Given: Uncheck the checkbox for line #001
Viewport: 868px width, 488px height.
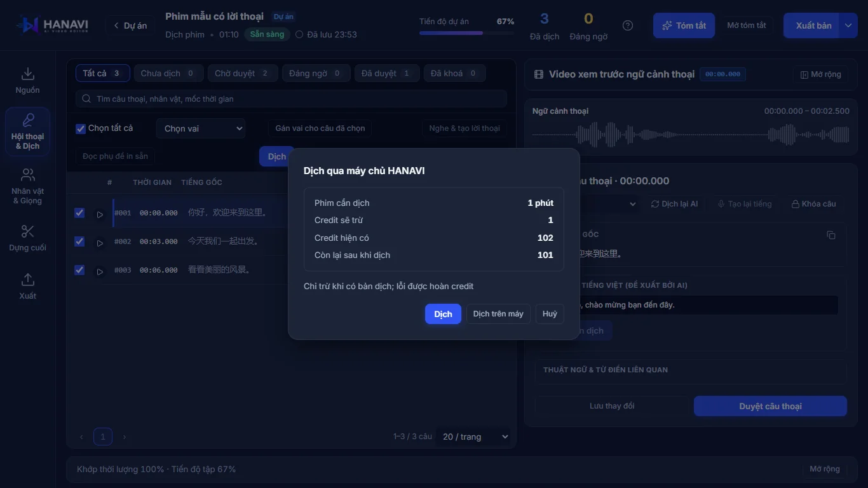Looking at the screenshot, I should (x=79, y=213).
